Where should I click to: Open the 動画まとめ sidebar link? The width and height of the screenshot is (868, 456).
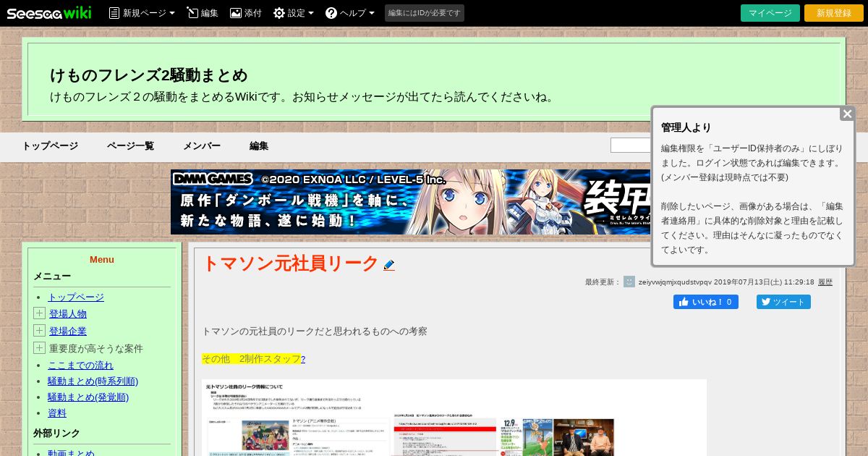click(x=71, y=453)
